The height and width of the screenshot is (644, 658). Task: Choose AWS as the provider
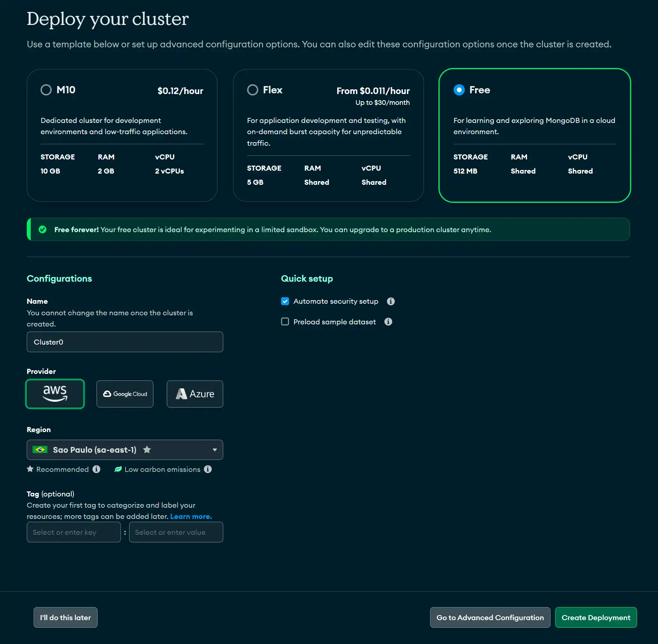tap(55, 394)
